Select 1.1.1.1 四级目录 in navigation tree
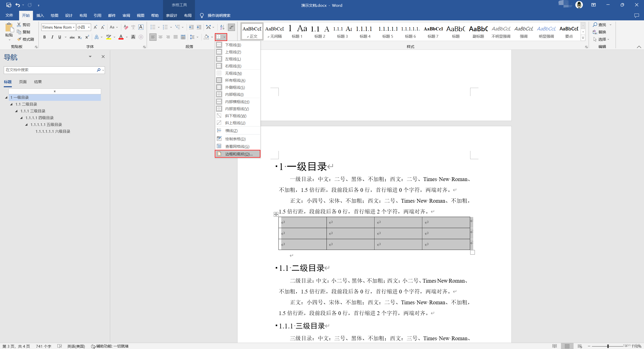Screen dimensions: 644x349 coord(39,118)
